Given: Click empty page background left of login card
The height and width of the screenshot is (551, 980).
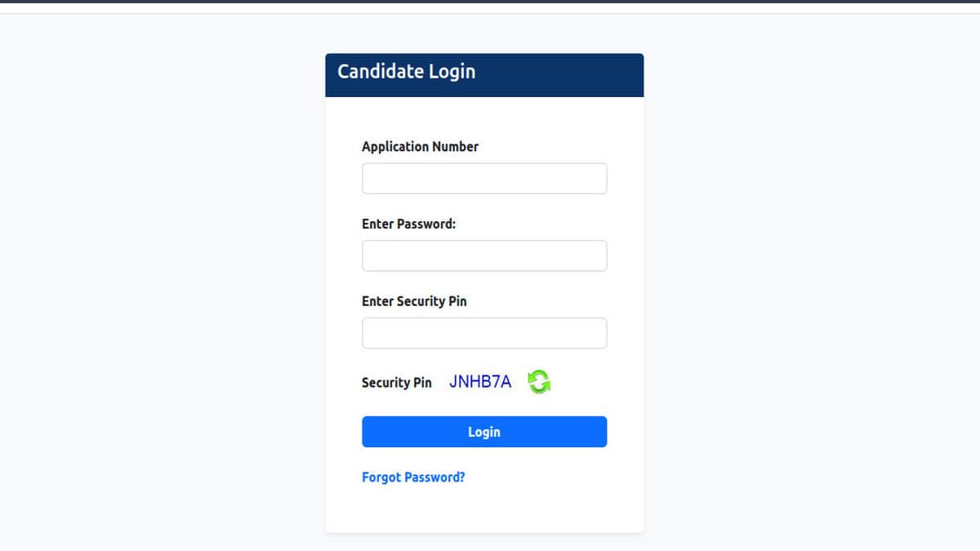Looking at the screenshot, I should 163,286.
